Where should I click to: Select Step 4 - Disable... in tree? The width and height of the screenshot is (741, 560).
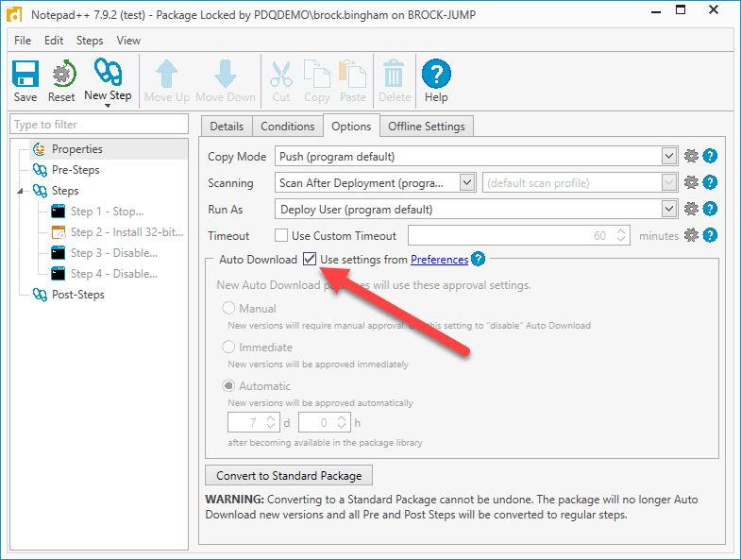[x=114, y=274]
